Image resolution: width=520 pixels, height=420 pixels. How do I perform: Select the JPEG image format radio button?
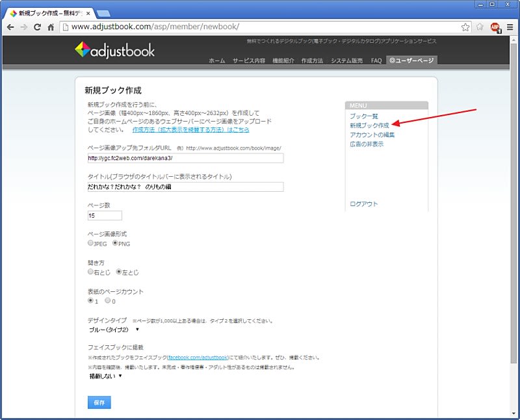pos(90,243)
